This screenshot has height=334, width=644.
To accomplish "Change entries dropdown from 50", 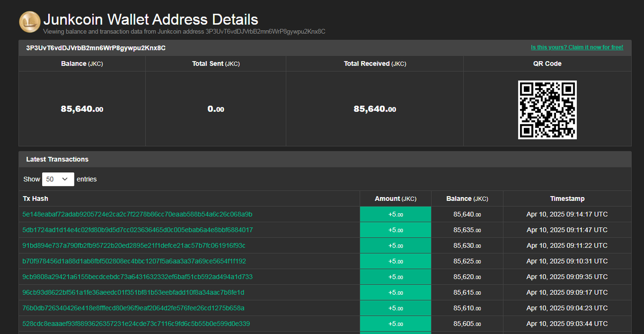I will pos(58,179).
